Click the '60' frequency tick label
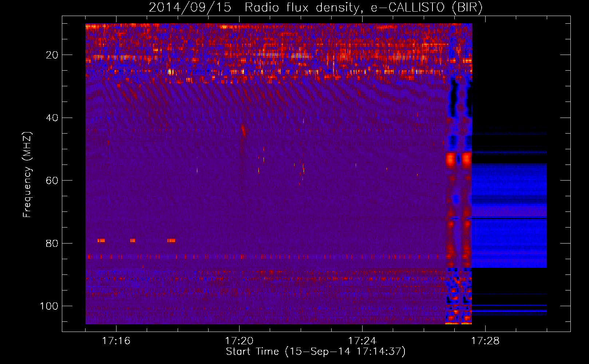 52,181
